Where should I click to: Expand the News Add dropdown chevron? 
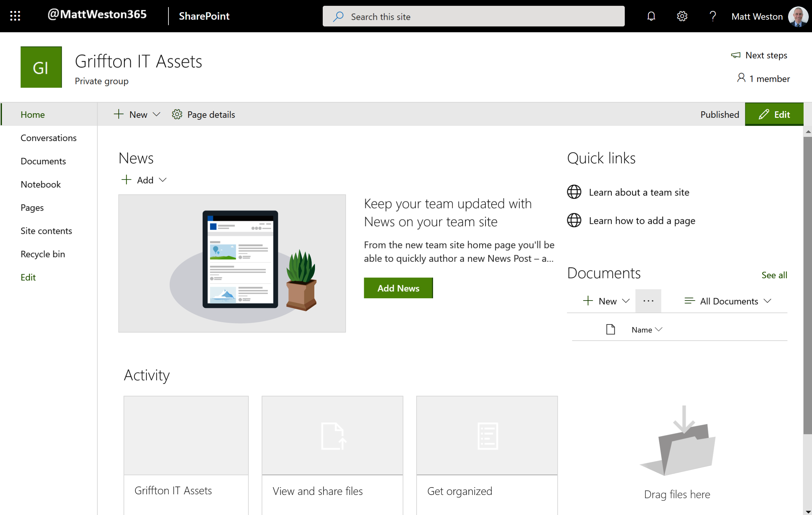(x=163, y=180)
